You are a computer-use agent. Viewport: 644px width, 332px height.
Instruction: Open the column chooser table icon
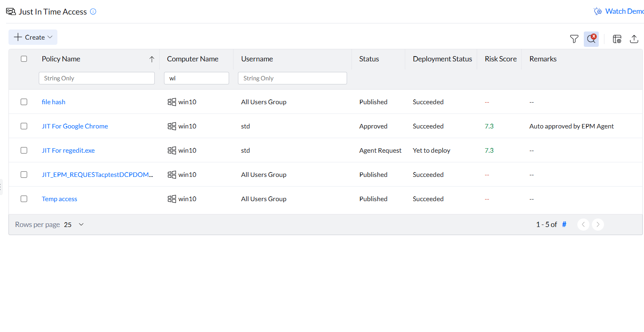[x=617, y=39]
